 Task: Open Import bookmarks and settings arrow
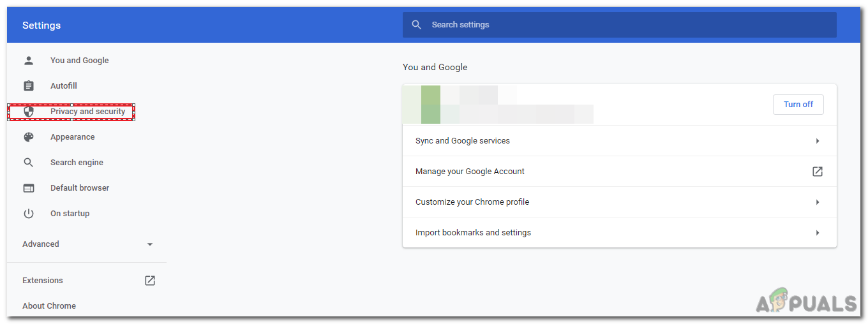[x=818, y=233]
